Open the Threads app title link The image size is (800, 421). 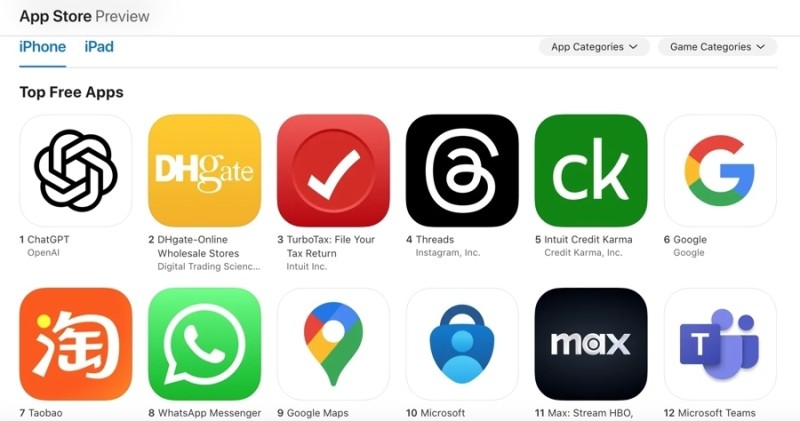point(435,239)
